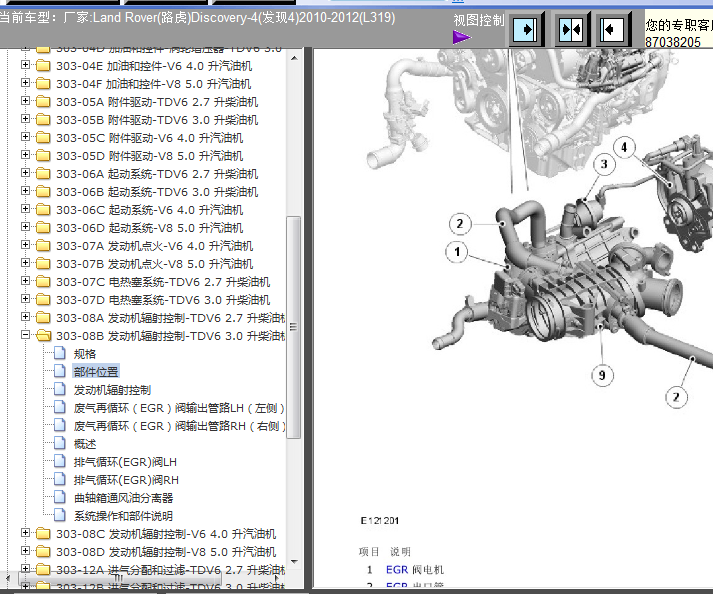
Task: Click open folder icon of 303-08B
Action: (x=44, y=336)
